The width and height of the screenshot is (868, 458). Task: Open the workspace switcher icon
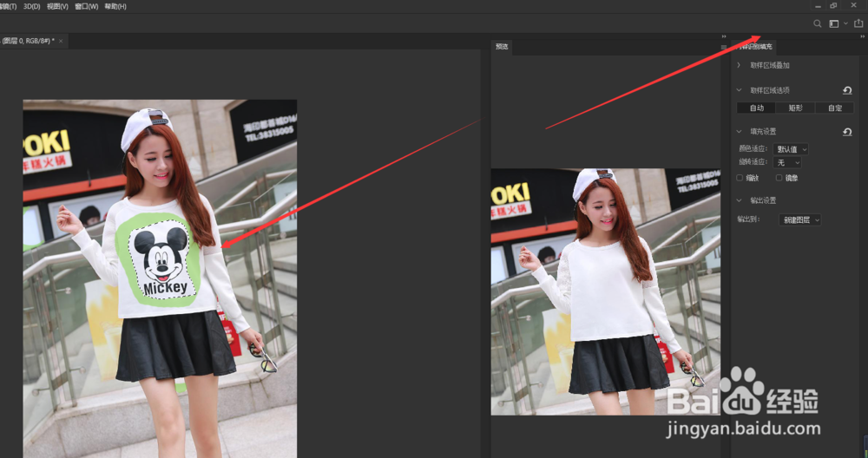coord(833,23)
